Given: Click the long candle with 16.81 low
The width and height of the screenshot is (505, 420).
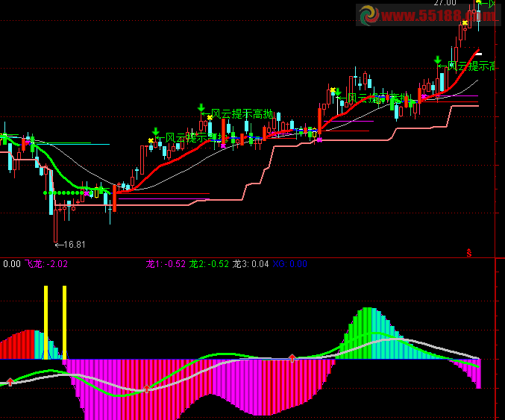Looking at the screenshot, I should coord(55,225).
